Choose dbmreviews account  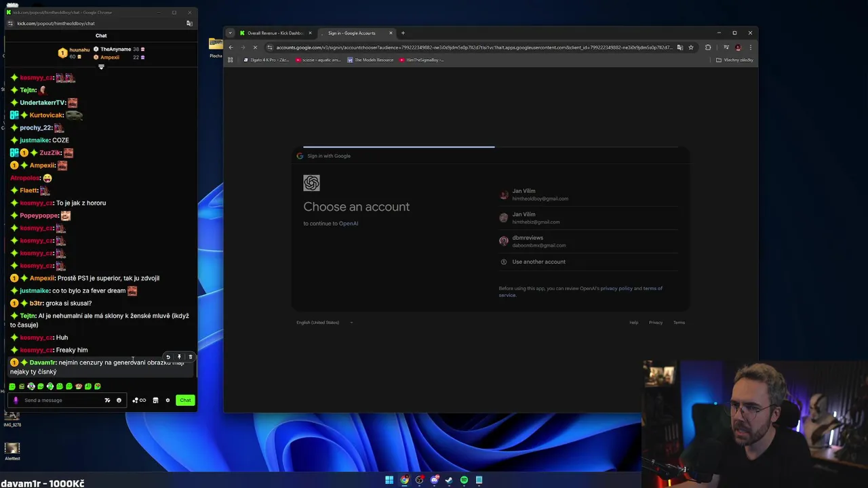point(588,241)
